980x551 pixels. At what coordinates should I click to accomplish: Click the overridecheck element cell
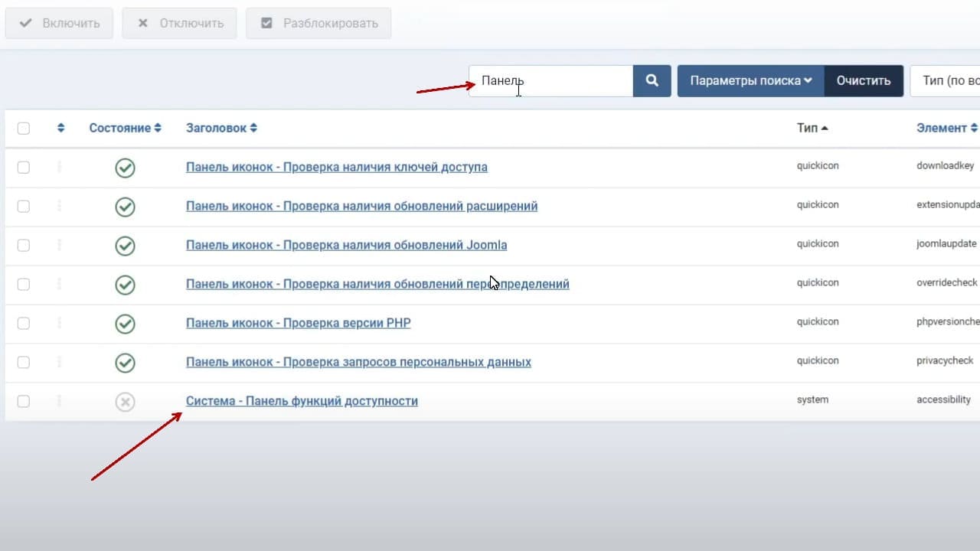point(947,283)
